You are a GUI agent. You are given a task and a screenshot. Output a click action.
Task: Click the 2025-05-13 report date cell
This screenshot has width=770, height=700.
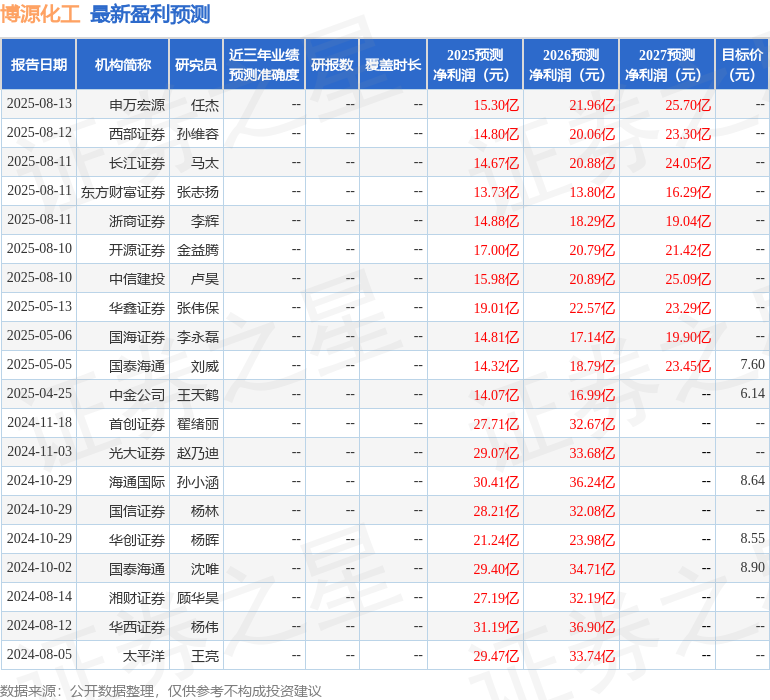39,308
